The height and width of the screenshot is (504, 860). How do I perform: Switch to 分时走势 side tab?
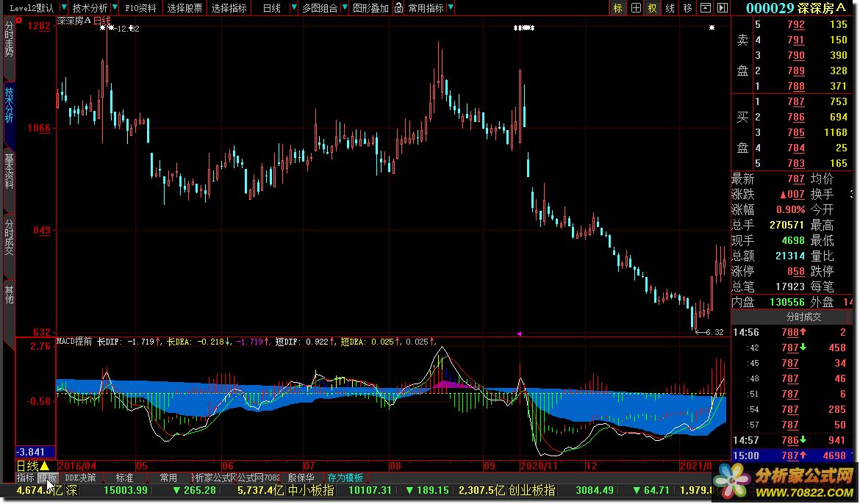[9, 40]
